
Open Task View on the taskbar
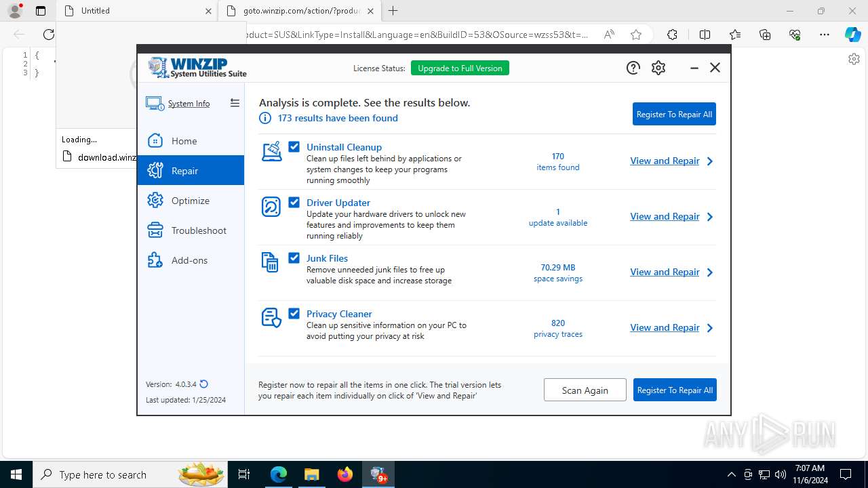(x=244, y=474)
